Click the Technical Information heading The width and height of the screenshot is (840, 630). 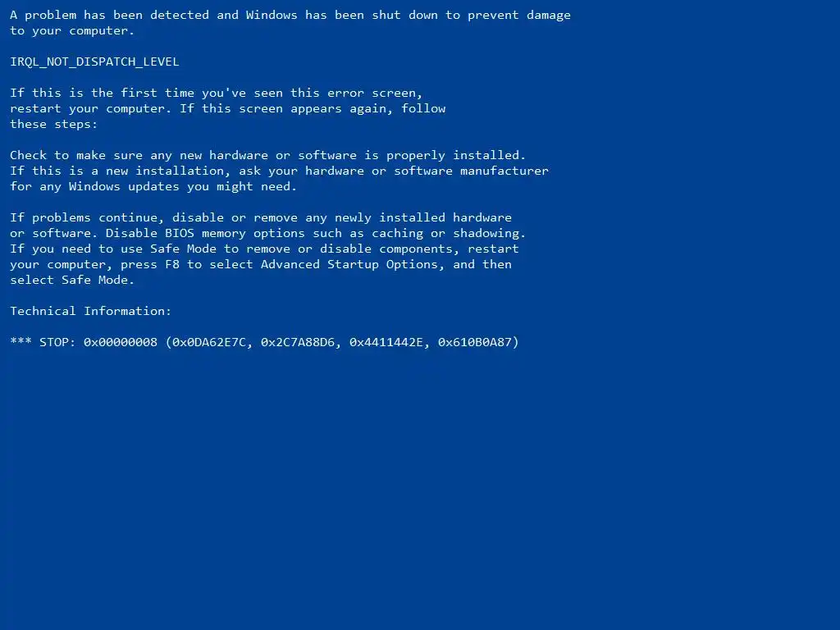tap(90, 311)
